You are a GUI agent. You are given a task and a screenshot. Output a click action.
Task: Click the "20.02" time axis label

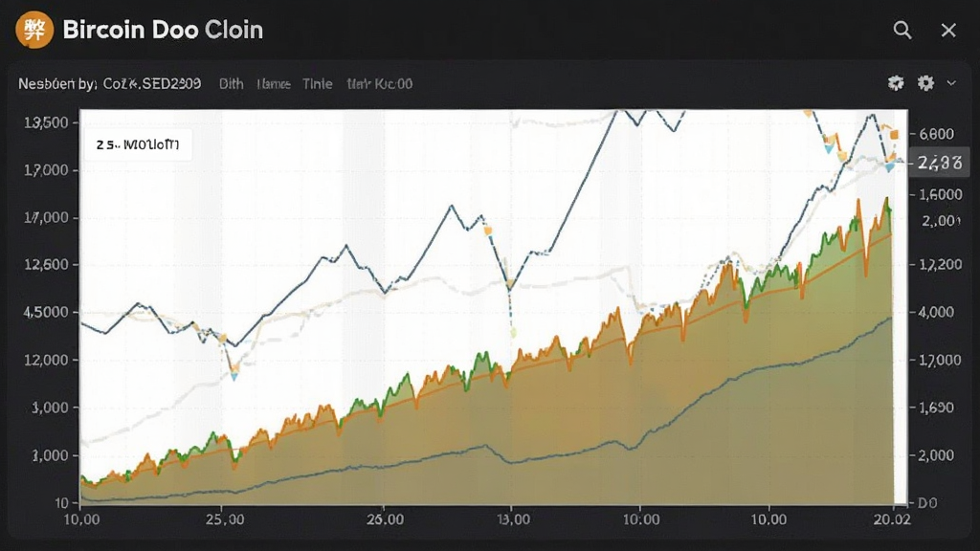click(x=892, y=519)
